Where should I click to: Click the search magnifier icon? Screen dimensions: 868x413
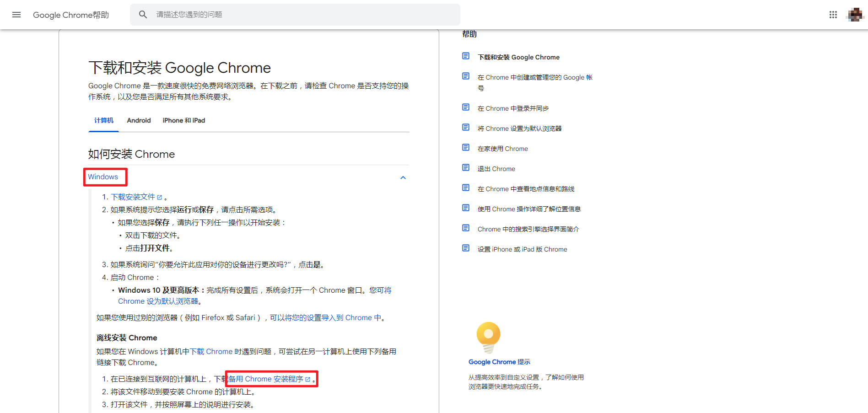143,15
